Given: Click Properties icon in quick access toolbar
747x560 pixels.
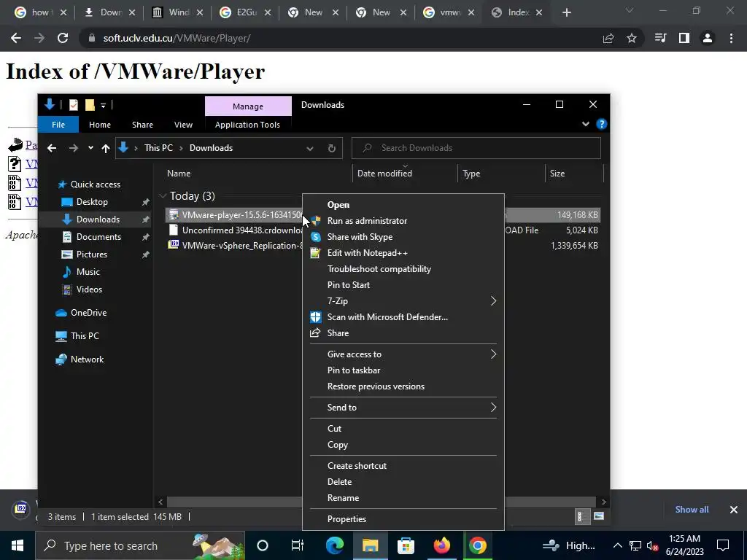Looking at the screenshot, I should coord(74,105).
